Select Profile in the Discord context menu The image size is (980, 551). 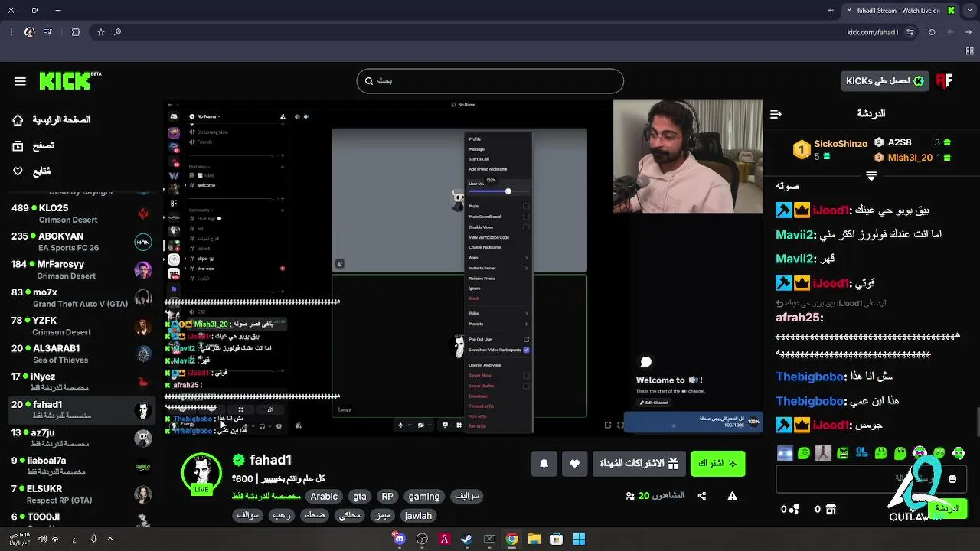475,139
